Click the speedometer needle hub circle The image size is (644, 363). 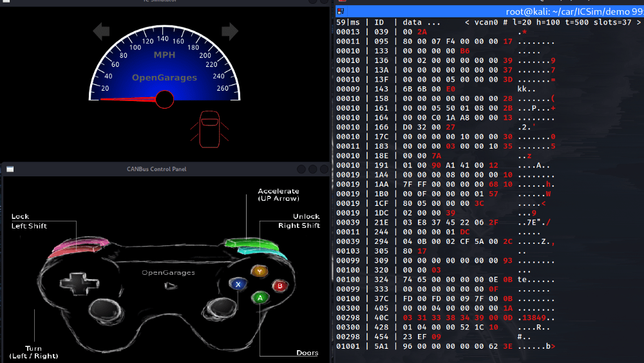[x=165, y=99]
